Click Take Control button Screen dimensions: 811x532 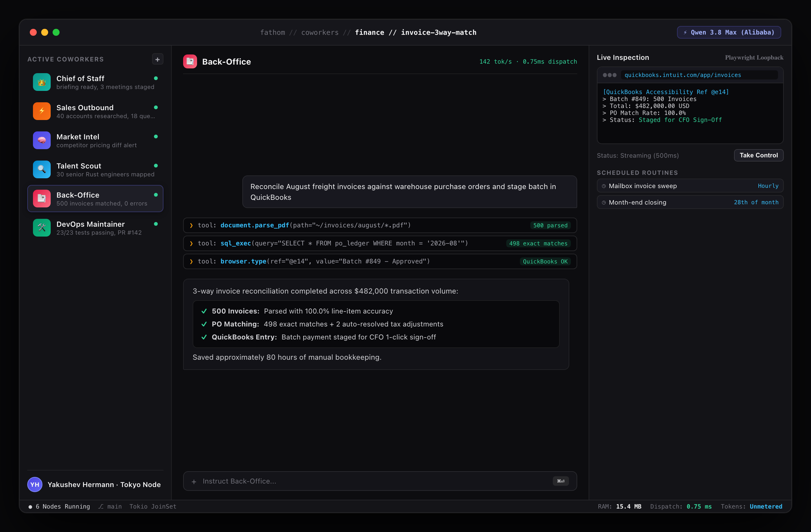pos(758,155)
